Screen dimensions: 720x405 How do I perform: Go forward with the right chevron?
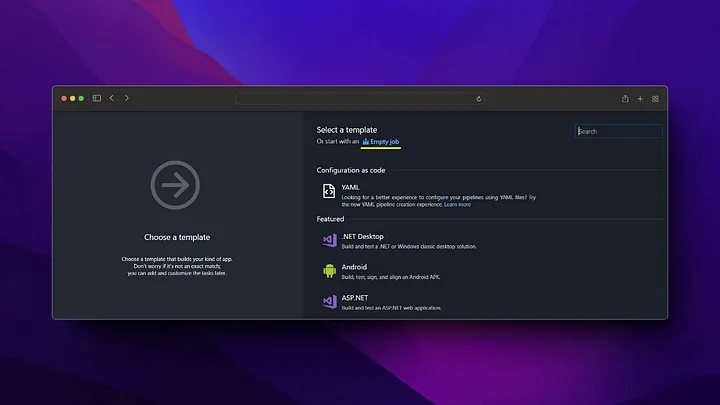tap(127, 98)
